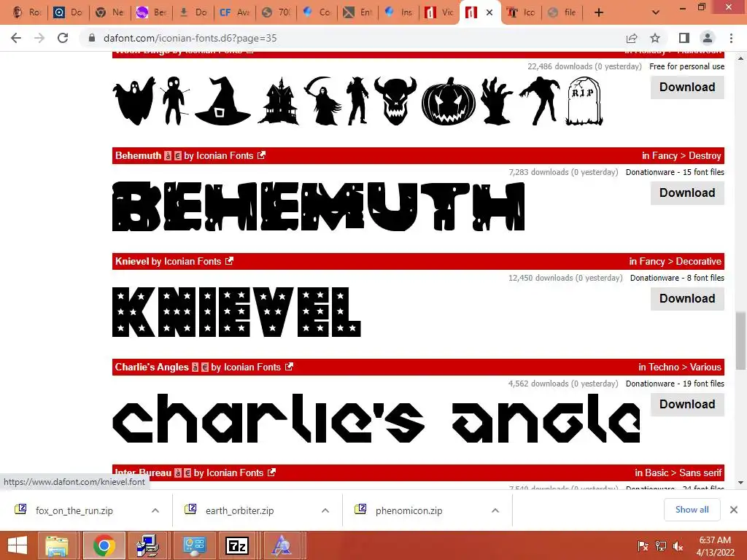Click the Knievel starred font preview

pyautogui.click(x=236, y=312)
